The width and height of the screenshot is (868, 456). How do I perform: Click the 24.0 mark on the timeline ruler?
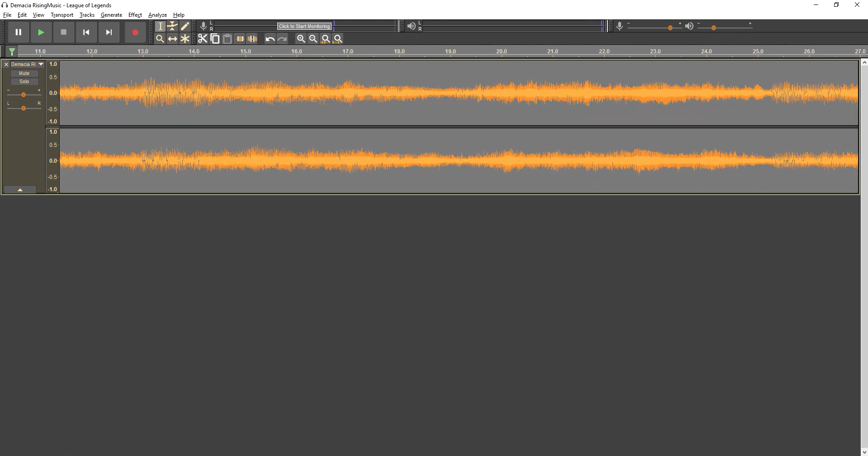coord(707,52)
